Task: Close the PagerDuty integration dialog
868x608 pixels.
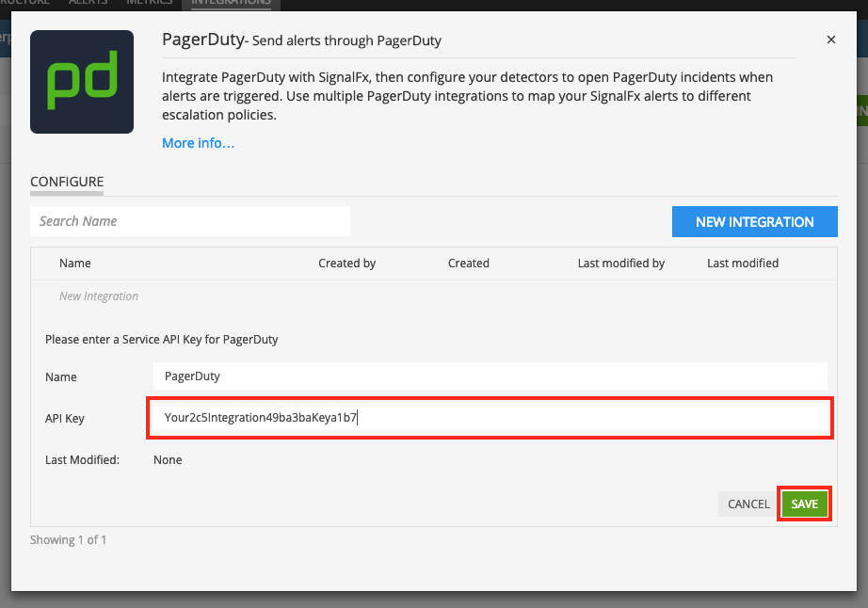Action: click(830, 40)
